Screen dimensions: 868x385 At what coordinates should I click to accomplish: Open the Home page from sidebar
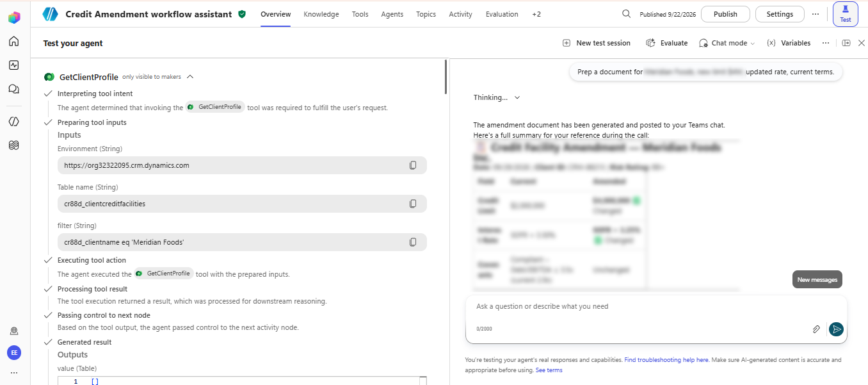[13, 42]
